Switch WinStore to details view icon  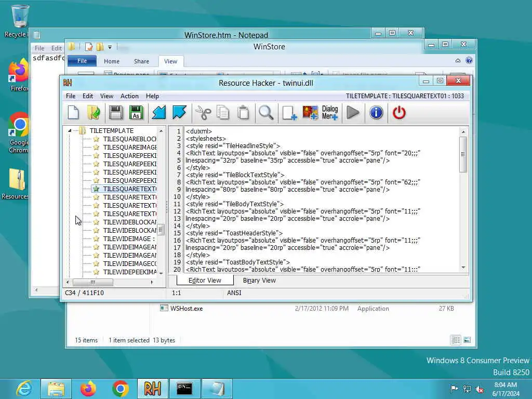coord(456,340)
